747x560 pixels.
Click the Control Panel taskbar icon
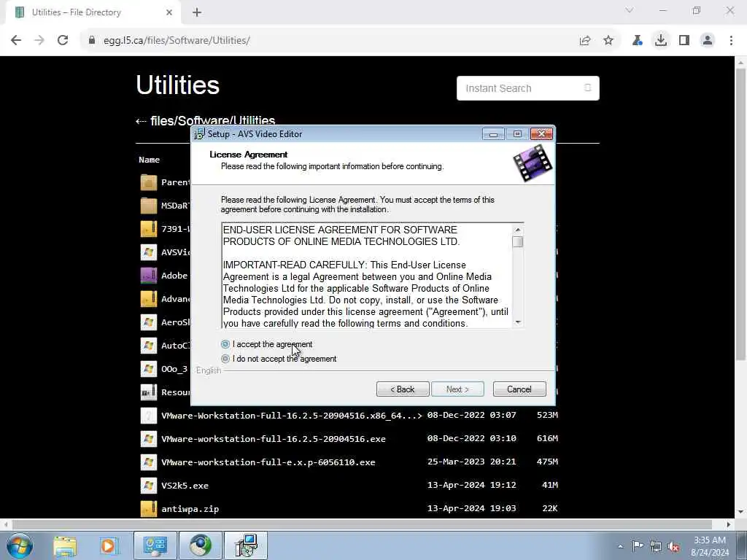(x=155, y=545)
